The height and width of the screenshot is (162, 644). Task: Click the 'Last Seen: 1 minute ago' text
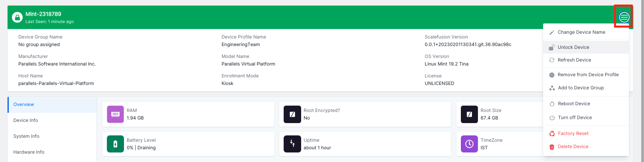(x=50, y=21)
